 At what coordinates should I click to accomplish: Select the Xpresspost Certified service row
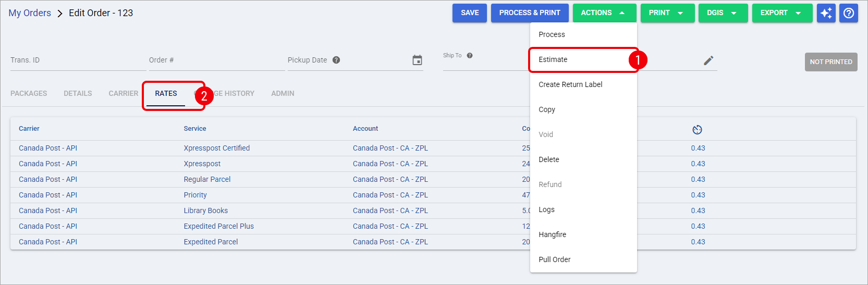[433, 148]
